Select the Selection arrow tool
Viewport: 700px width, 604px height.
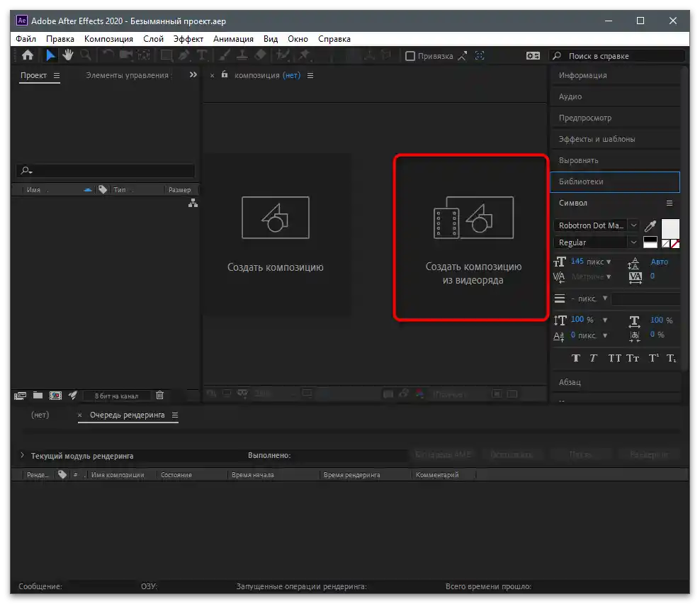click(50, 55)
